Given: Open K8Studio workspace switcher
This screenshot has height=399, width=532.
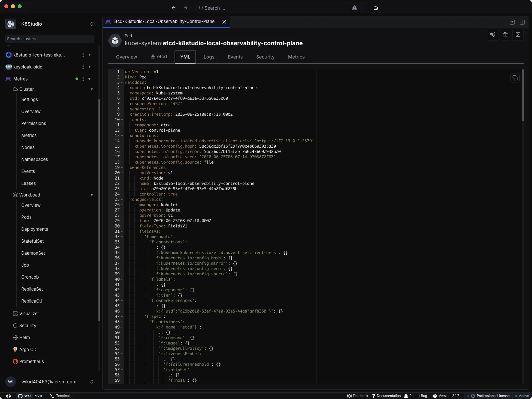Looking at the screenshot, I should 92,24.
